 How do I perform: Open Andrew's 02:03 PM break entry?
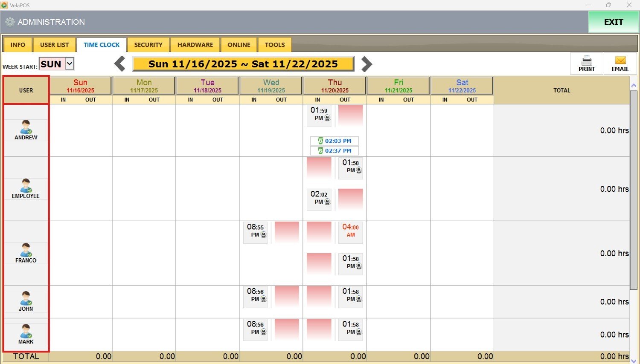pyautogui.click(x=335, y=141)
